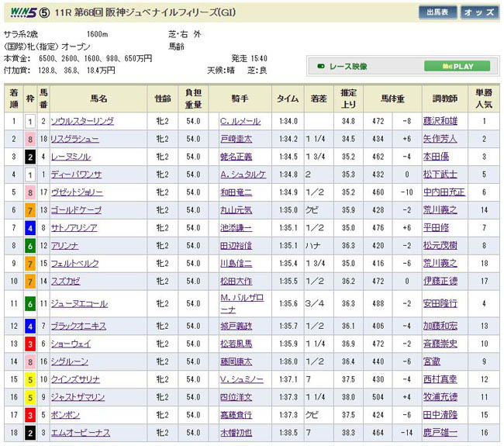The width and height of the screenshot is (504, 446).
Task: Click the orange frame 7 box for ゴールドケープ
Action: [x=29, y=210]
